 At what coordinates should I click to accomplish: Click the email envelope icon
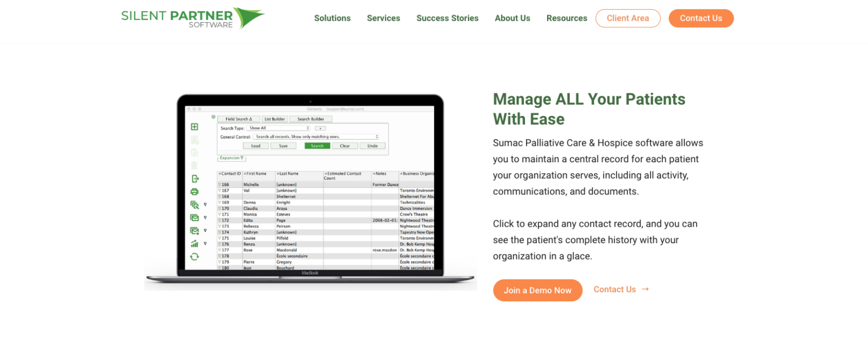click(x=194, y=218)
